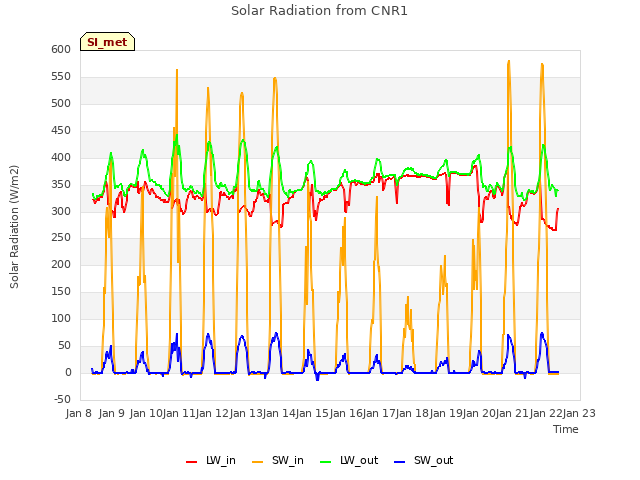
Task: Click the Jan 15 x-axis label
Action: [312, 413]
